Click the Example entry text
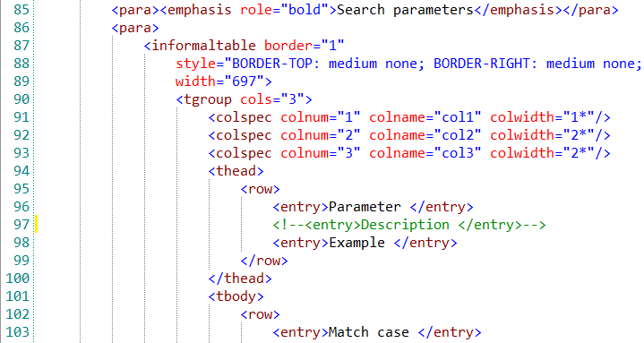 pos(356,243)
